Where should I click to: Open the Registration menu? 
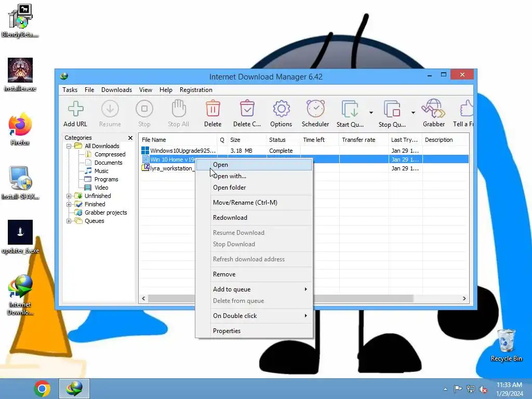196,90
